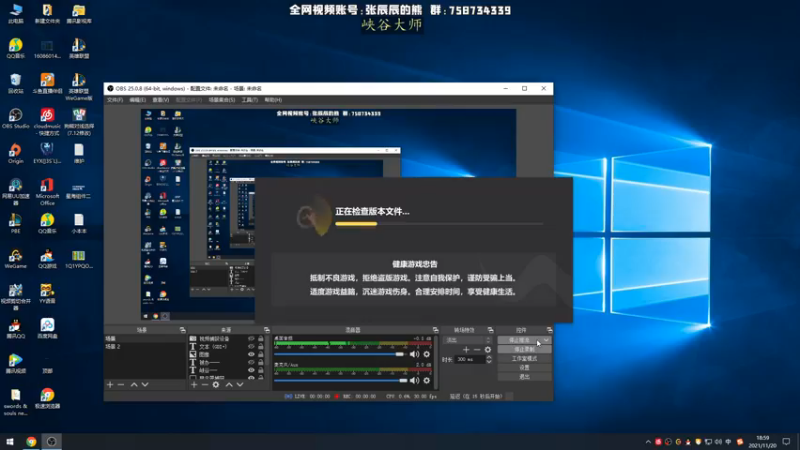
Task: Click the 300 ms duration input field
Action: coord(469,359)
